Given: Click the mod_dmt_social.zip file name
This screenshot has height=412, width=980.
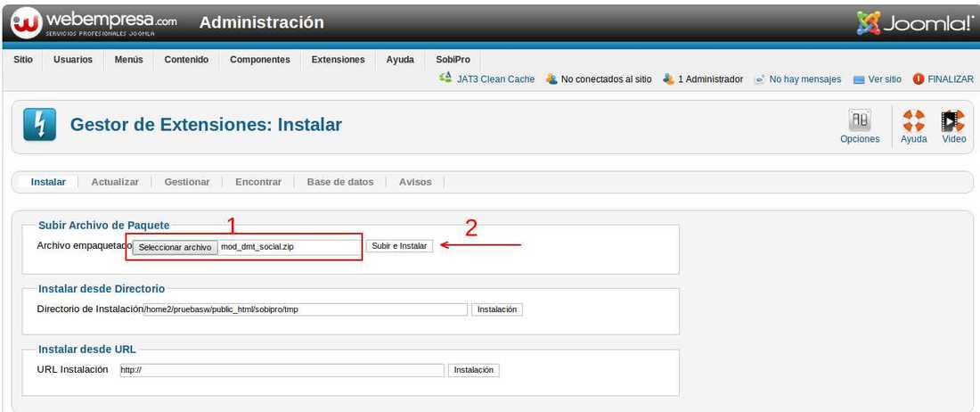Looking at the screenshot, I should pos(257,248).
